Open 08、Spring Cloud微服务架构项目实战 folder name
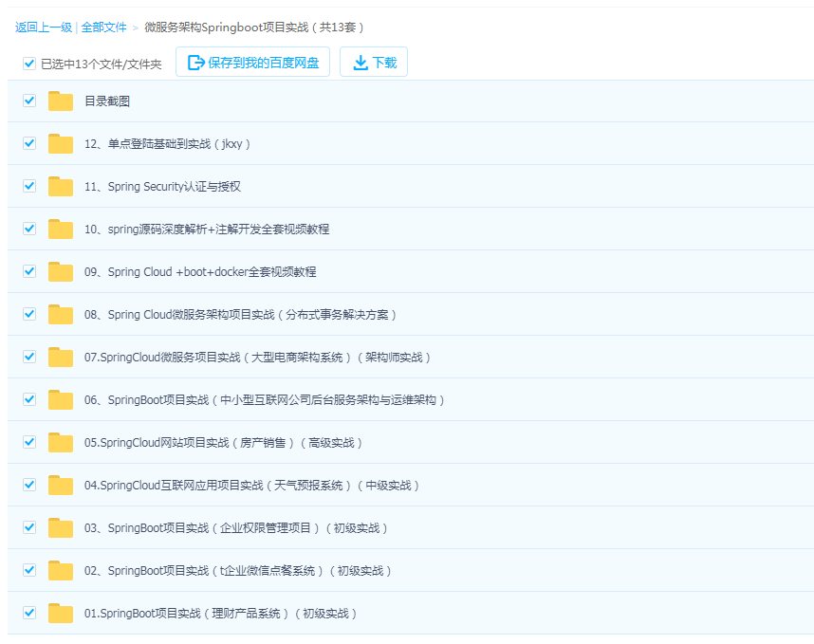814x644 pixels. (x=241, y=315)
